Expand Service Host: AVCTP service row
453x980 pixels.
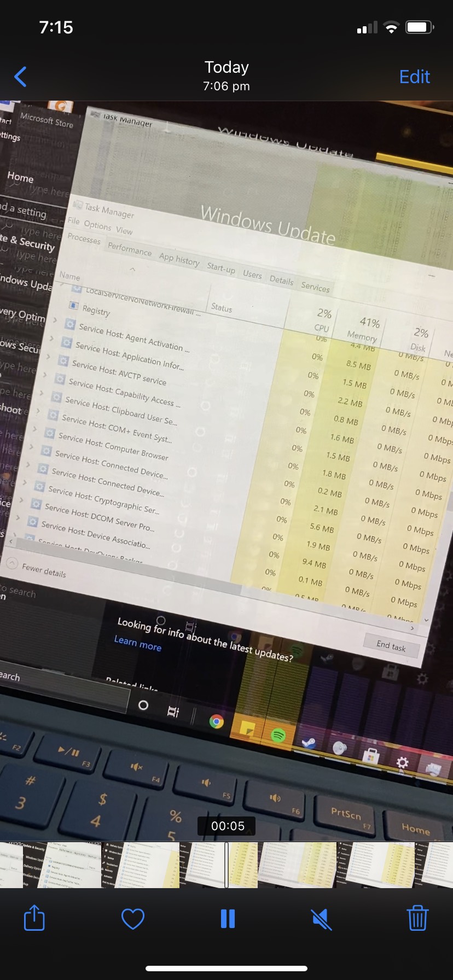48,358
